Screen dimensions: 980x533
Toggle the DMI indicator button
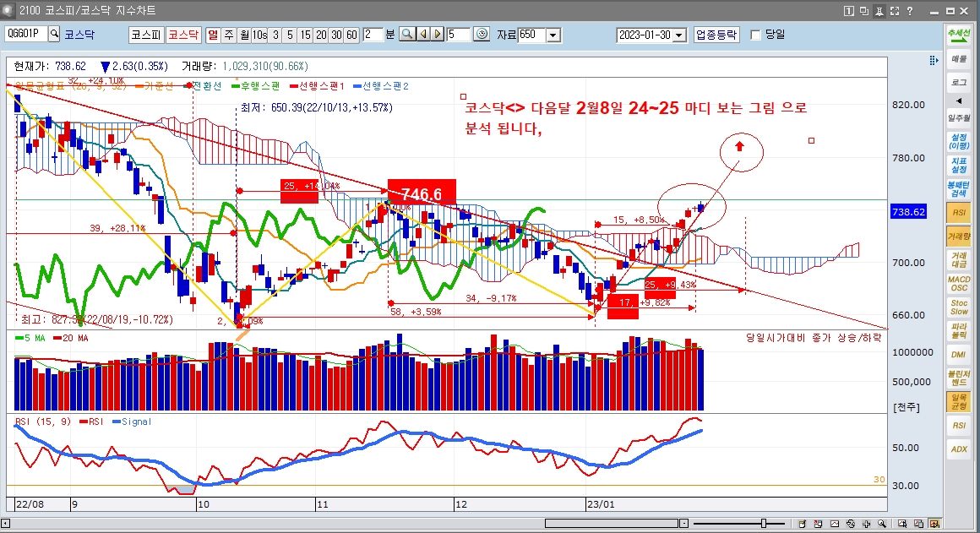(x=959, y=354)
